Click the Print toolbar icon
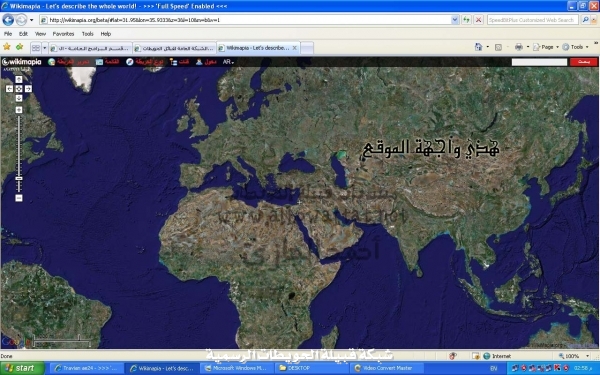600x375 pixels. click(519, 47)
